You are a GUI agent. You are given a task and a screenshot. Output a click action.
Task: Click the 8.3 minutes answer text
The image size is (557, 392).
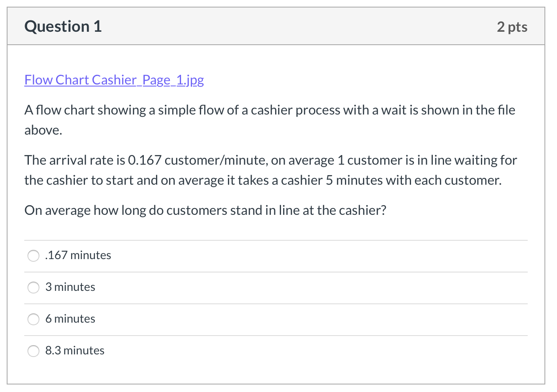75,351
